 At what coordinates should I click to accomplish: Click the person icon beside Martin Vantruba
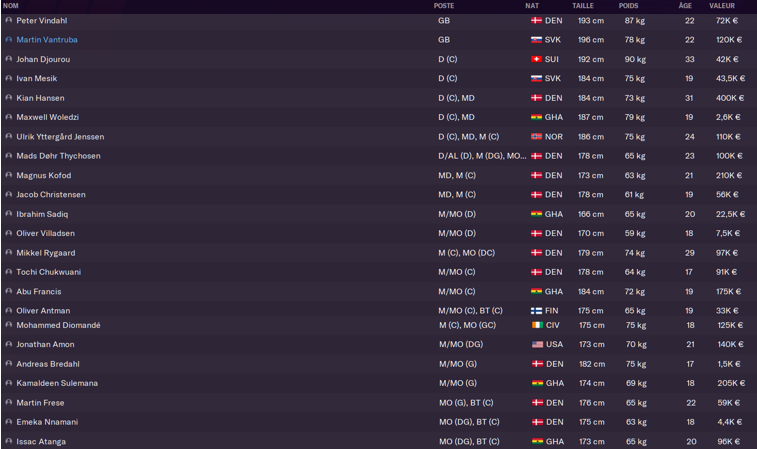point(8,40)
